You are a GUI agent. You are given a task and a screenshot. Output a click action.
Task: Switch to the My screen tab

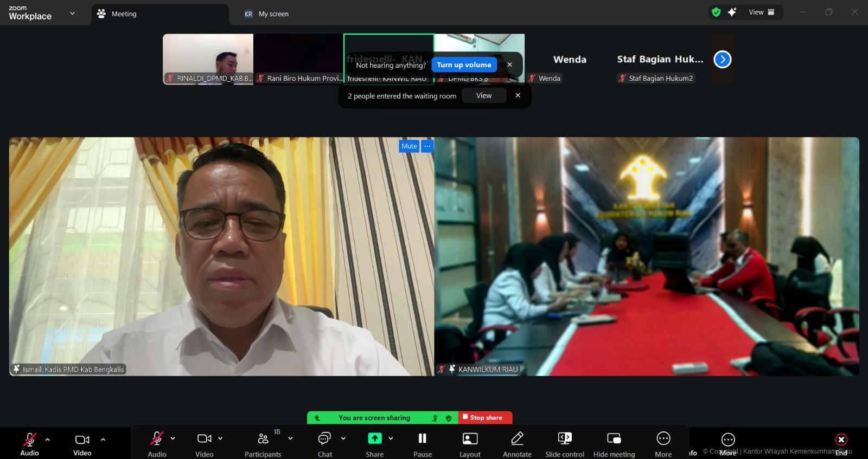coord(273,14)
